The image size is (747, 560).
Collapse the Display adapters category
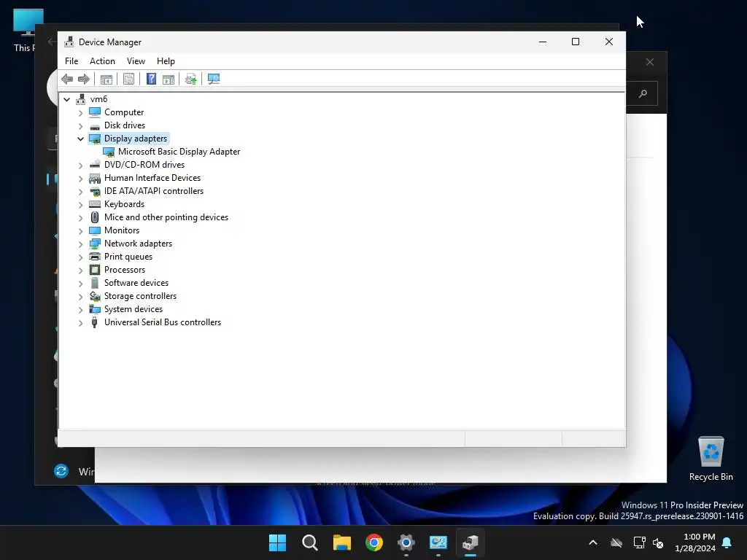(80, 139)
